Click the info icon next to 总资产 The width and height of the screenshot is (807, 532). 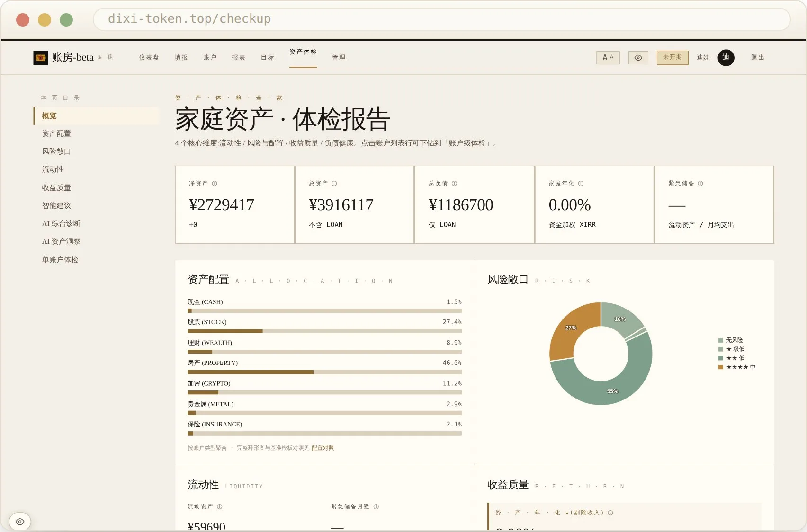click(x=334, y=184)
